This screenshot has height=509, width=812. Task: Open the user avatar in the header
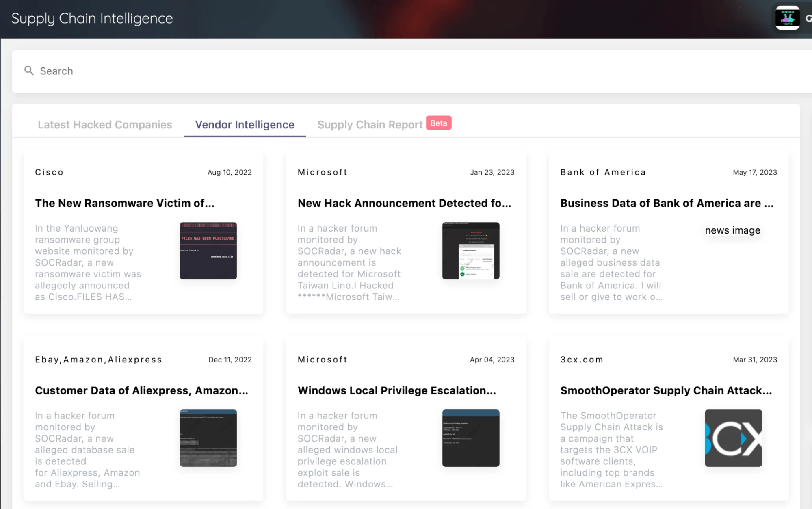(787, 18)
